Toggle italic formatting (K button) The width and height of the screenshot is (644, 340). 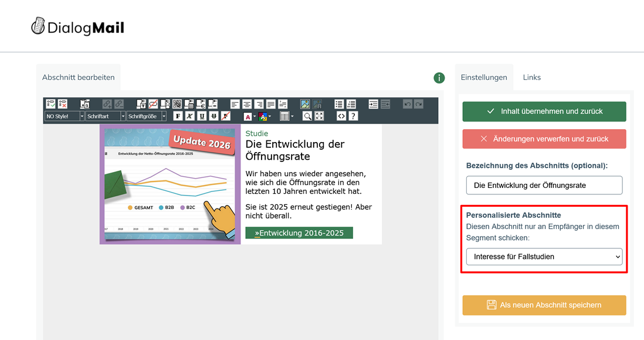[x=190, y=116]
